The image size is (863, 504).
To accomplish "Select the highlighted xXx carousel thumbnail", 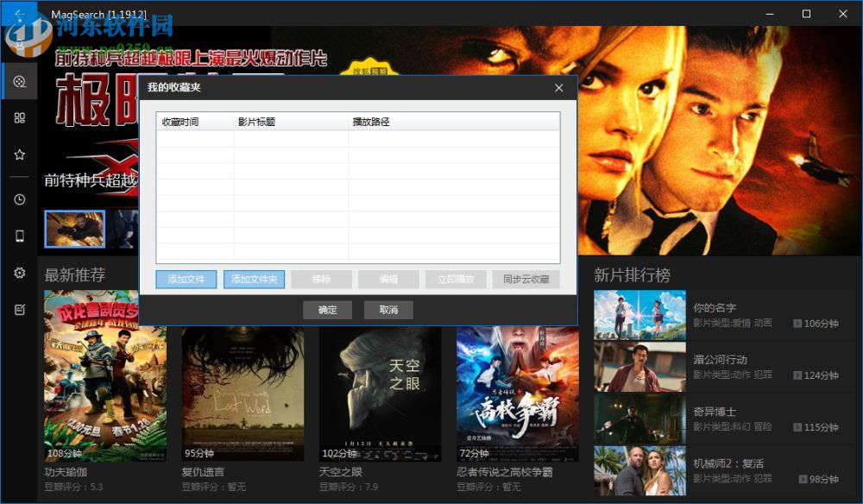I will pos(74,228).
